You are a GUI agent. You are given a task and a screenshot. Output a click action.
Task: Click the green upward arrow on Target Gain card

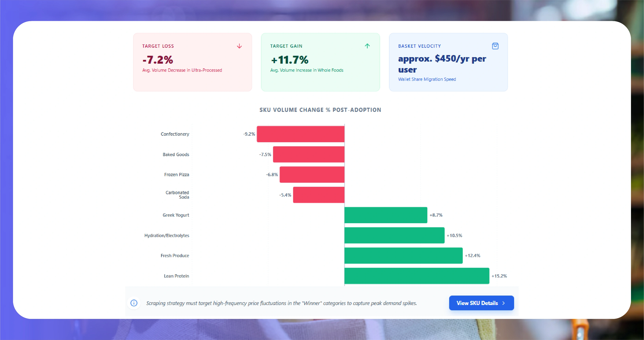pyautogui.click(x=367, y=46)
